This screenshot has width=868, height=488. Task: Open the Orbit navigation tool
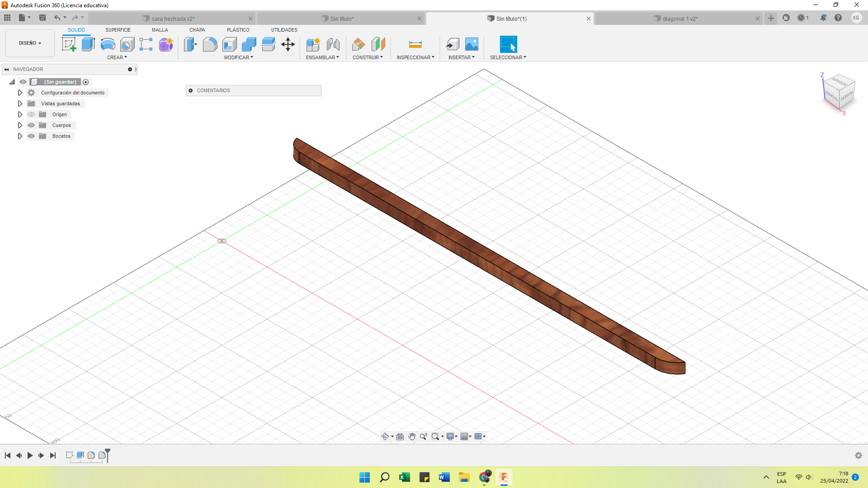click(x=385, y=436)
